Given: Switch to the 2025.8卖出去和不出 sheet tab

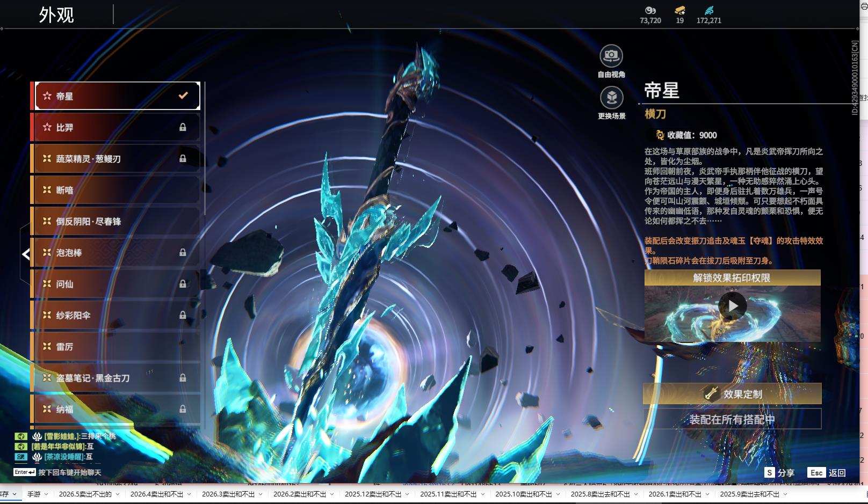Looking at the screenshot, I should click(601, 494).
